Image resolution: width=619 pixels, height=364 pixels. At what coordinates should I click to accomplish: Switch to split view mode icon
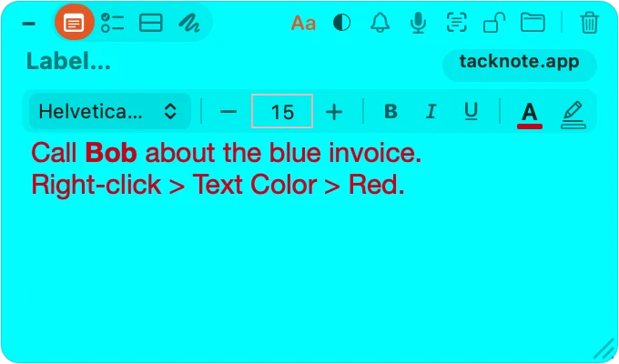click(x=151, y=23)
